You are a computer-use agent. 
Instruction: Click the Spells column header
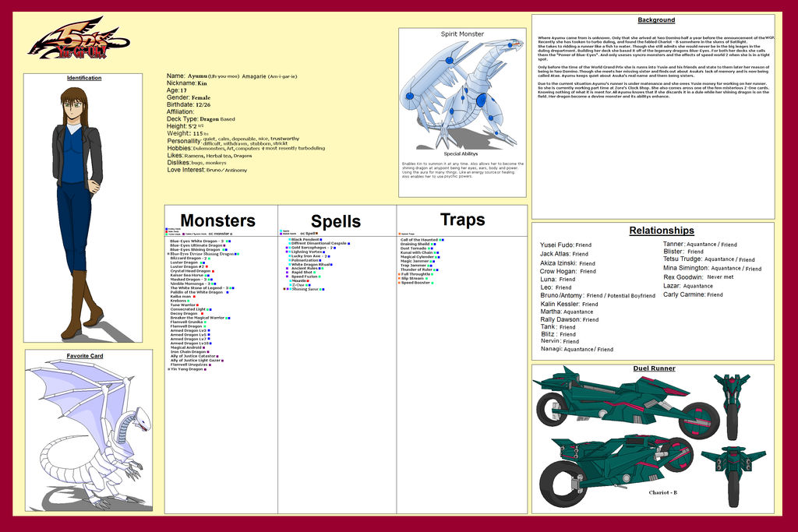(336, 221)
